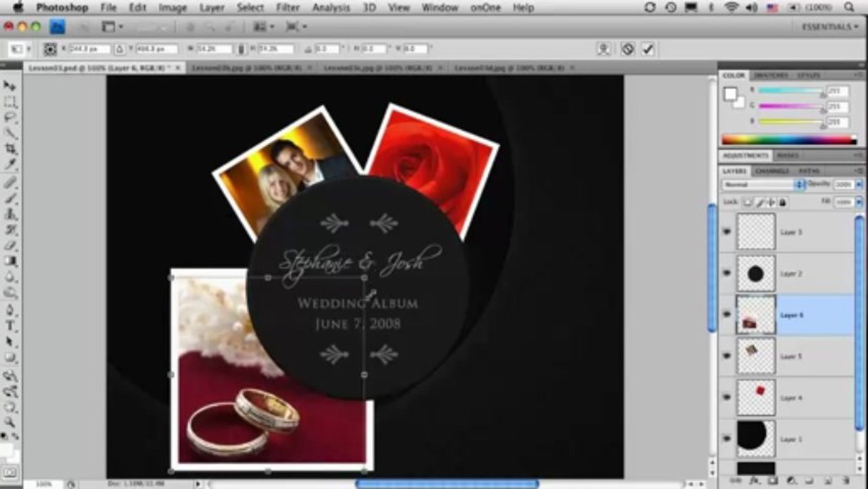Screen dimensions: 868x489
Task: Open the onOne menu
Action: [485, 7]
